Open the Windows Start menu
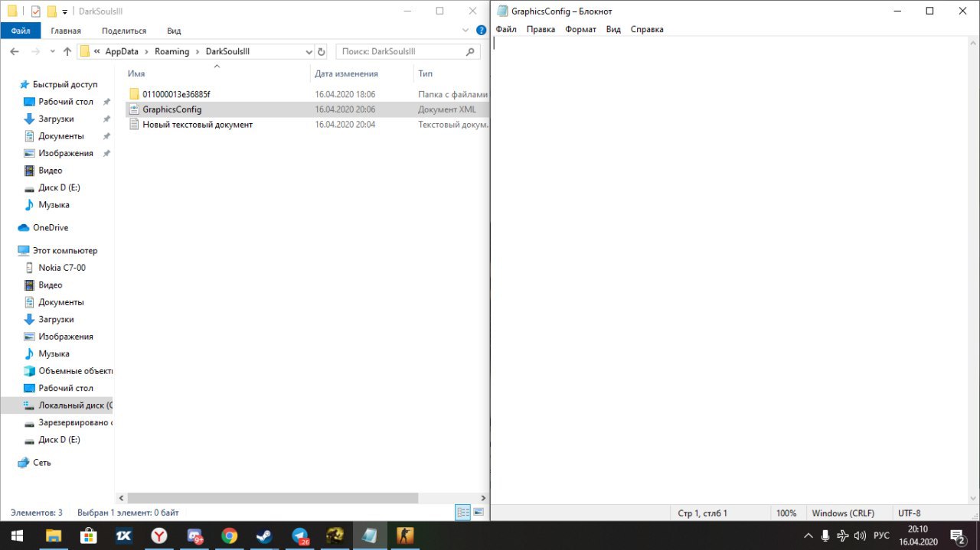This screenshot has width=980, height=550. pos(18,535)
